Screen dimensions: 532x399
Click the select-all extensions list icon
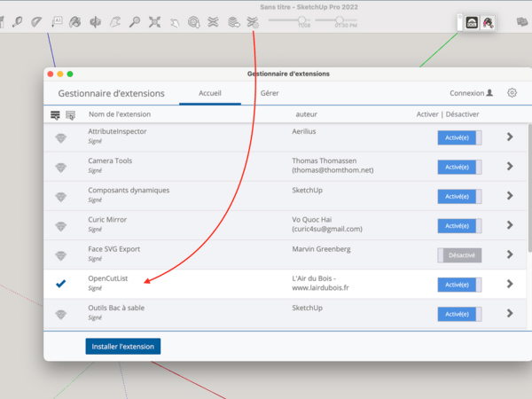(x=55, y=114)
